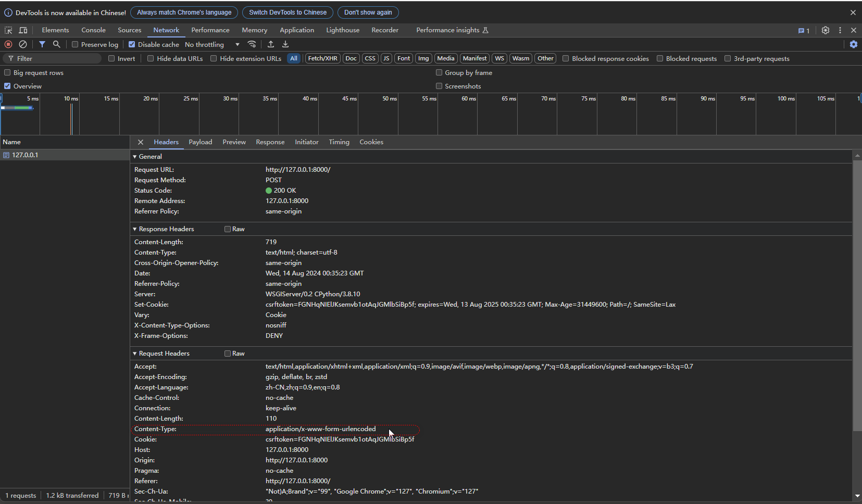Click Switch DevTools to Chinese

[288, 12]
